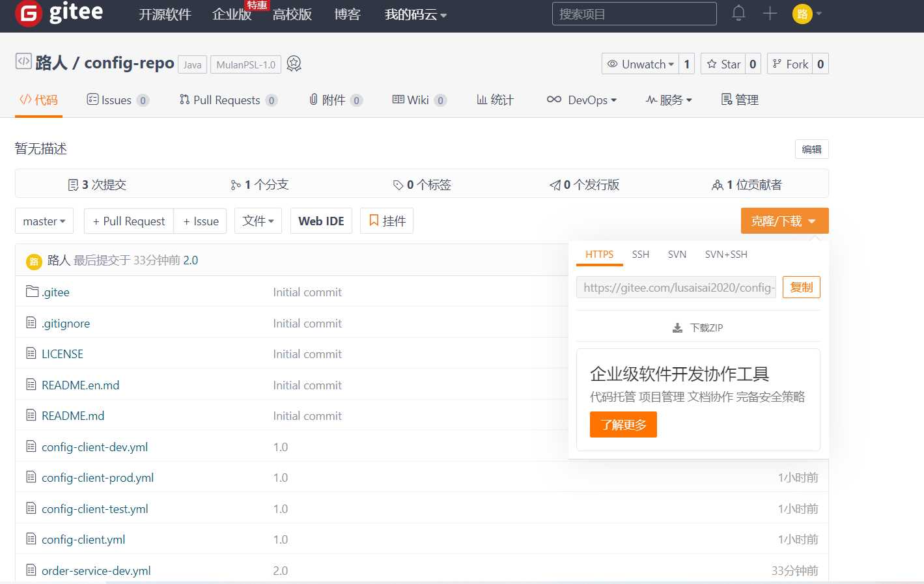Expand the 文件 dropdown

pos(258,221)
